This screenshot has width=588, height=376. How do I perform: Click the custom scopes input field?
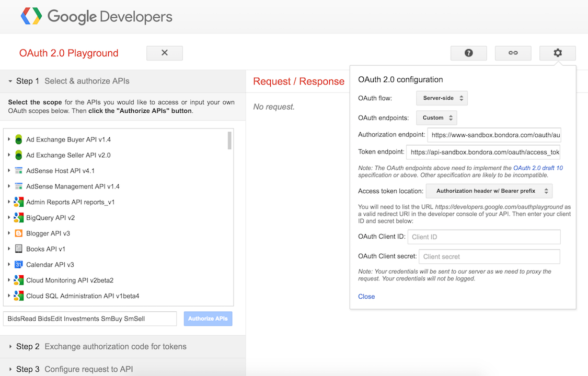90,319
